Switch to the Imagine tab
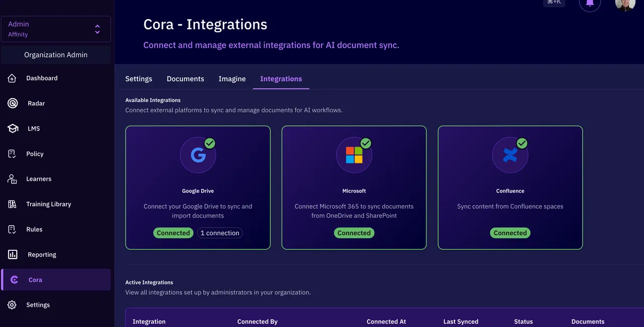 pos(232,79)
